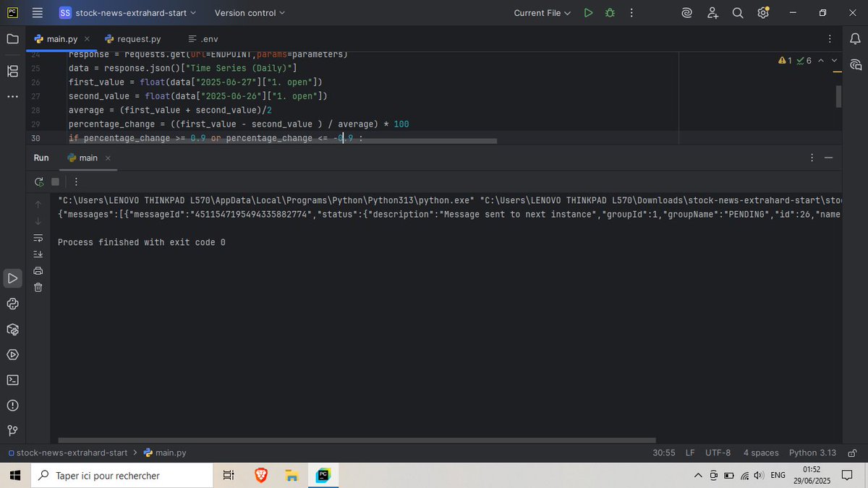Select the Run tool window title tab
Viewport: 868px width, 488px height.
41,158
